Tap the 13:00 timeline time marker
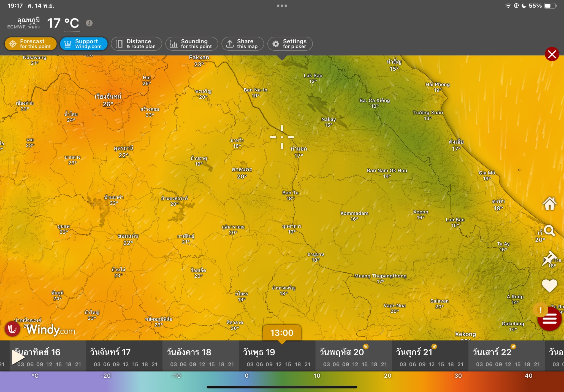 click(x=282, y=333)
